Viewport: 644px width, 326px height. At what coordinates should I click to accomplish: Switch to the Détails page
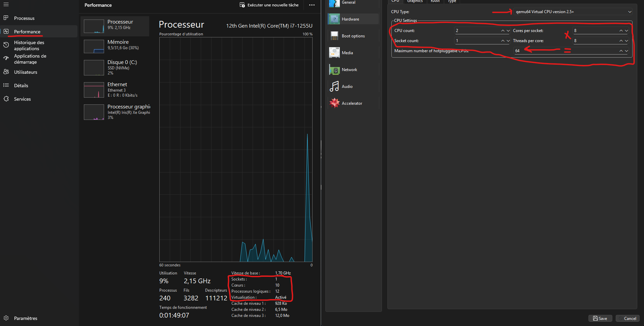pos(21,86)
